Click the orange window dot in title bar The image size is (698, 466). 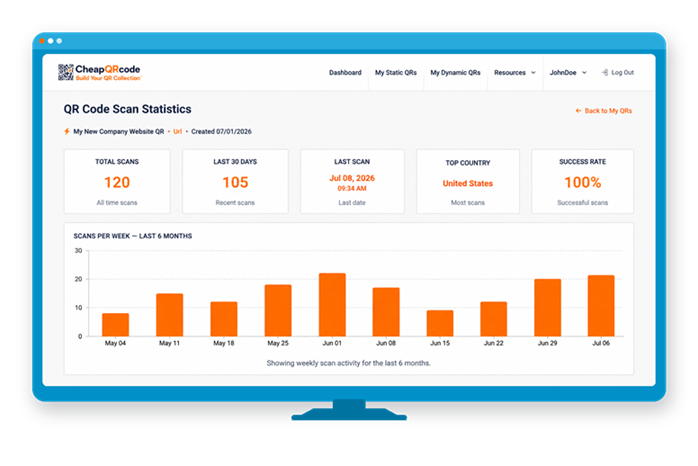pyautogui.click(x=42, y=41)
